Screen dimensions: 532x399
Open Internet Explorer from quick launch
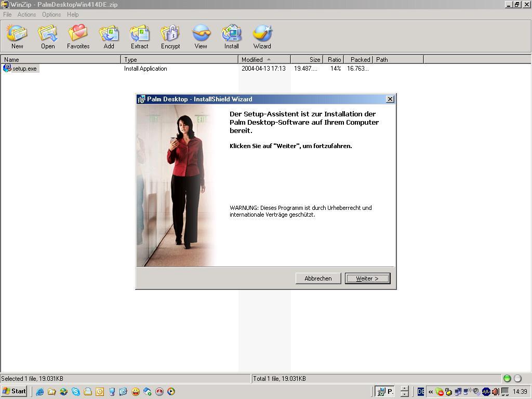click(39, 392)
